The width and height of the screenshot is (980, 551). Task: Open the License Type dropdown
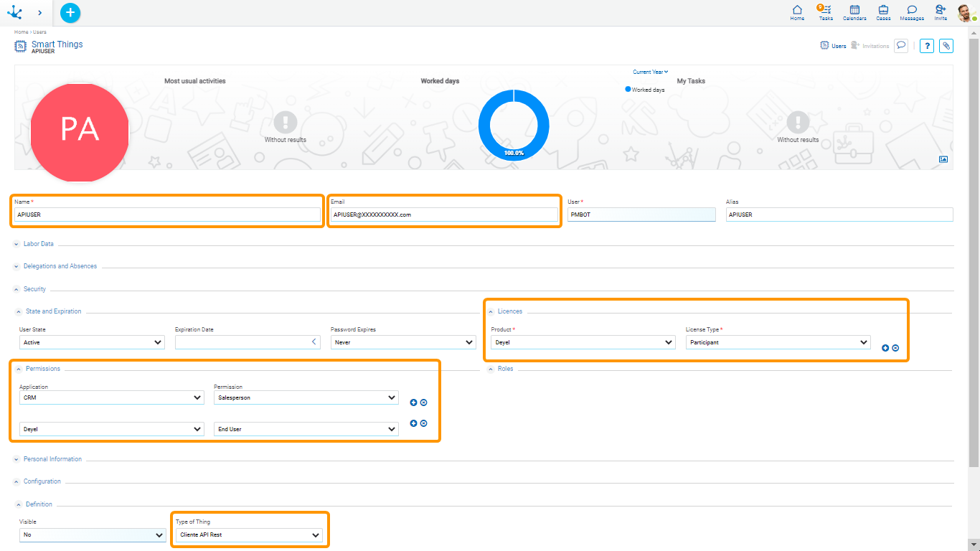click(x=778, y=343)
